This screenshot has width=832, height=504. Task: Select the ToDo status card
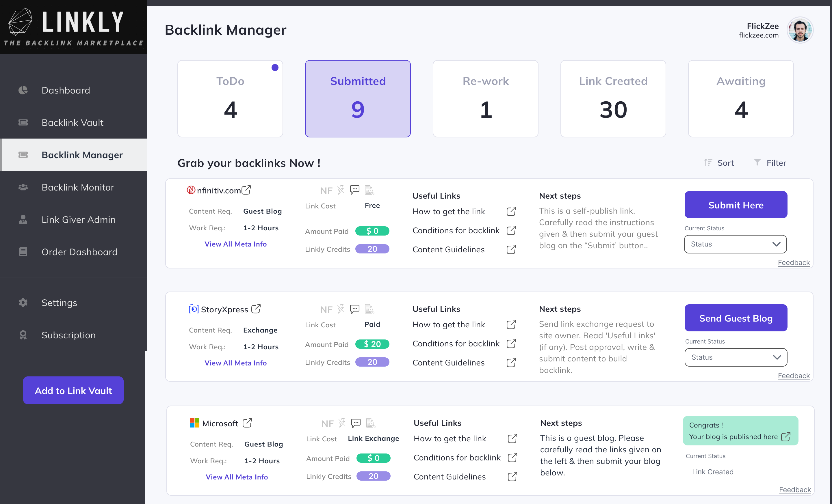click(230, 98)
